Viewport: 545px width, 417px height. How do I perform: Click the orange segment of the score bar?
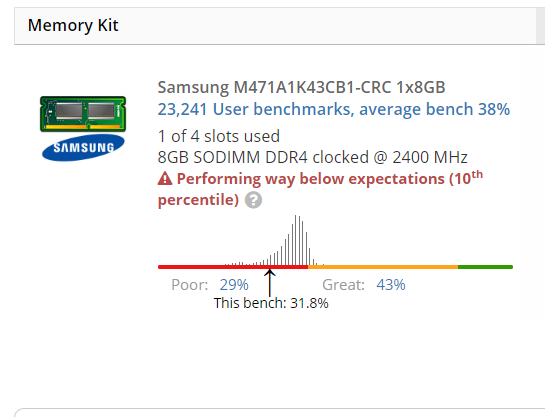tap(383, 267)
